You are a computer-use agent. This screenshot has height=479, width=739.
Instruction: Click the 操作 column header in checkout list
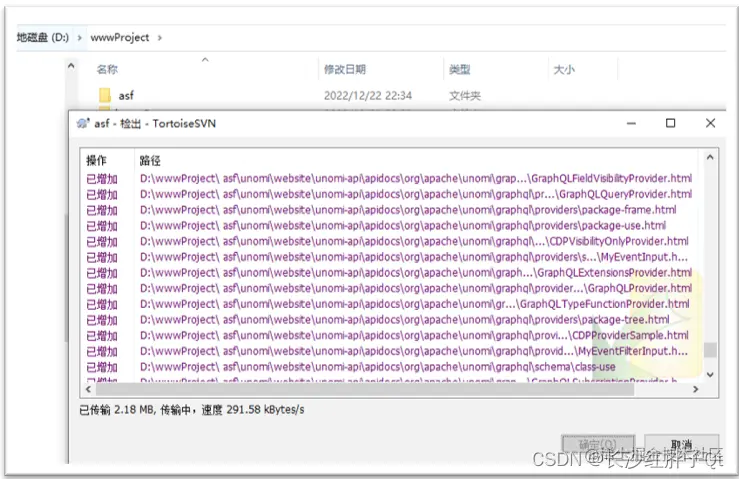(x=97, y=161)
